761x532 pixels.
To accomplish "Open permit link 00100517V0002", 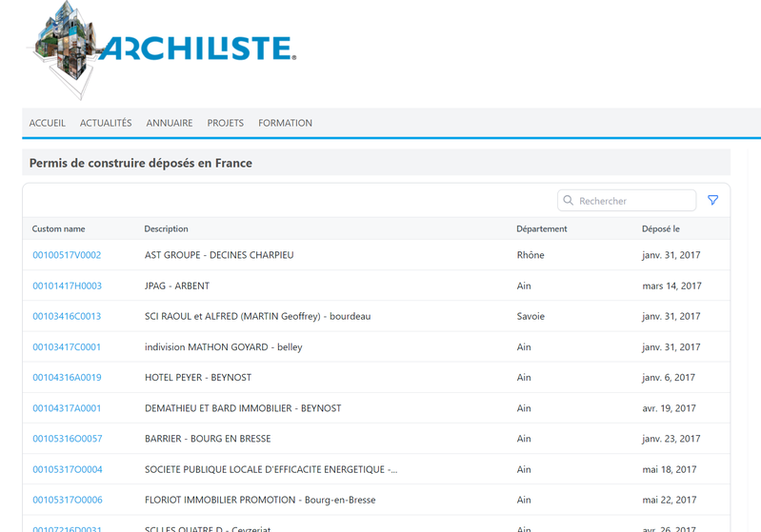I will [67, 255].
